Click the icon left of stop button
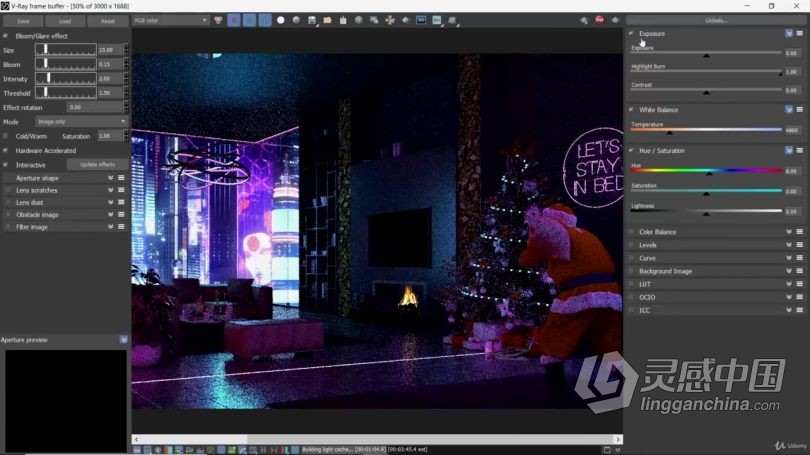The height and width of the screenshot is (455, 810). click(584, 20)
